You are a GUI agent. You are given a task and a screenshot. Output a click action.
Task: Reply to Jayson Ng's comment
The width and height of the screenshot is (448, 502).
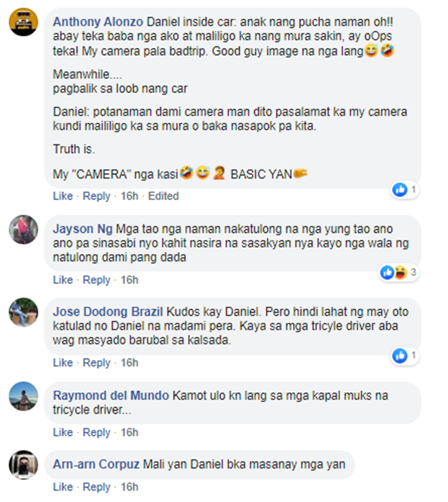click(96, 280)
